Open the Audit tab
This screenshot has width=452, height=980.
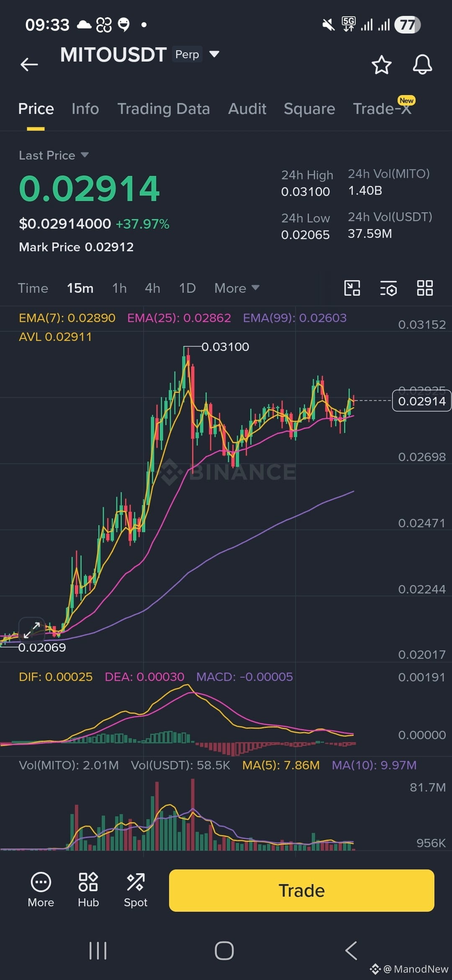click(x=247, y=109)
